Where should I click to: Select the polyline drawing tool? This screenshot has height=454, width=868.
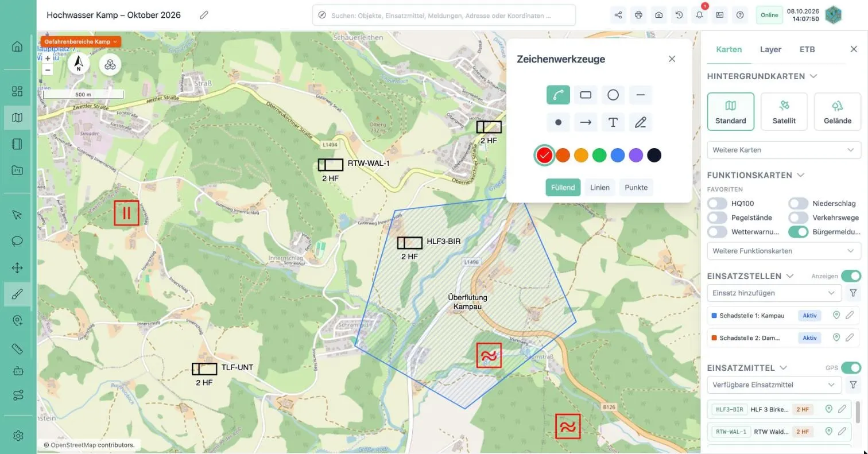pos(558,95)
